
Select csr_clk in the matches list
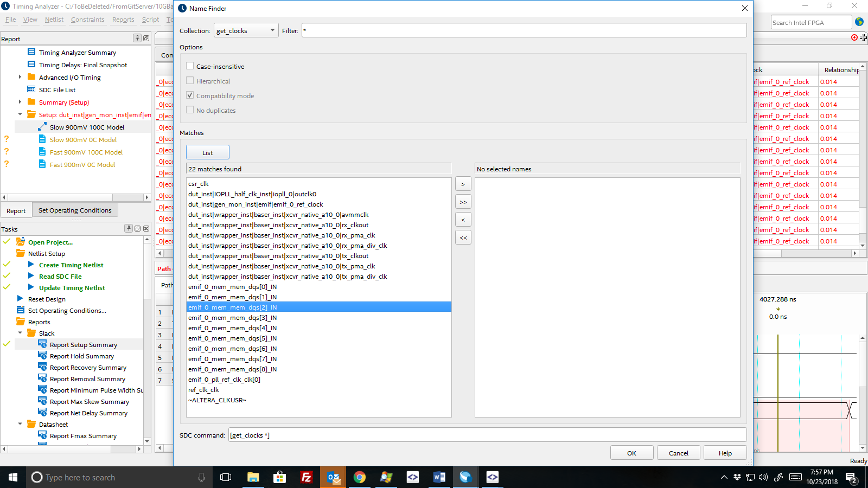coord(319,184)
